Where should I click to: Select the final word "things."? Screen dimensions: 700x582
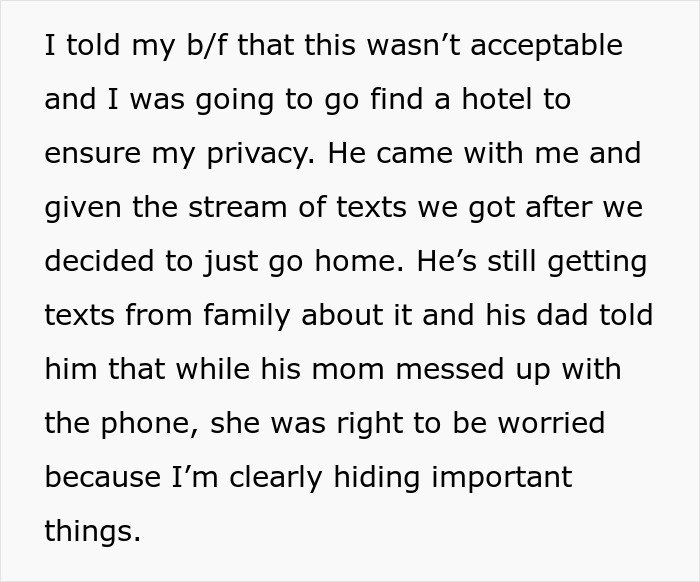(x=92, y=532)
